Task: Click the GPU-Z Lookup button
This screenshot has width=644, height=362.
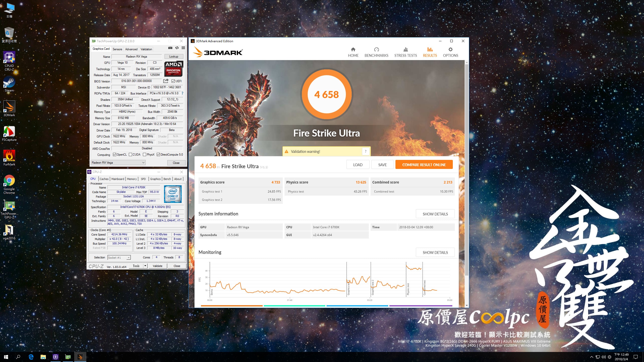Action: click(174, 57)
